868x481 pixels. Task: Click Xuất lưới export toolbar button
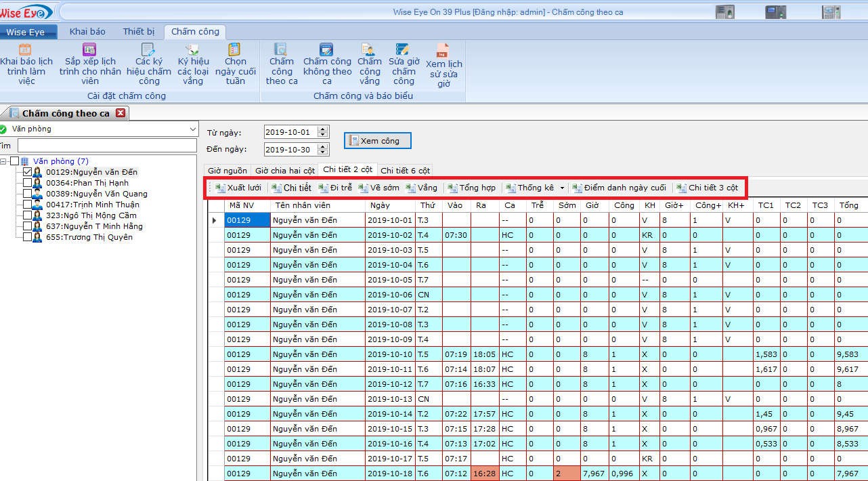tap(238, 188)
